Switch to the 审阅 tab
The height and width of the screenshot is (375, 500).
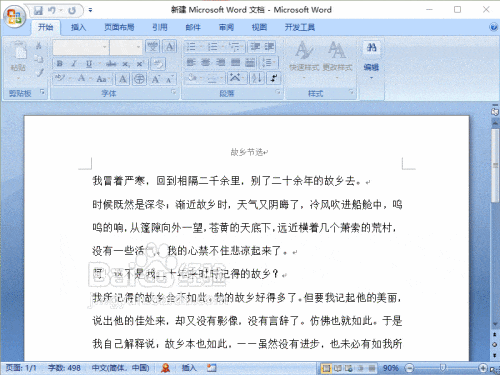click(226, 27)
